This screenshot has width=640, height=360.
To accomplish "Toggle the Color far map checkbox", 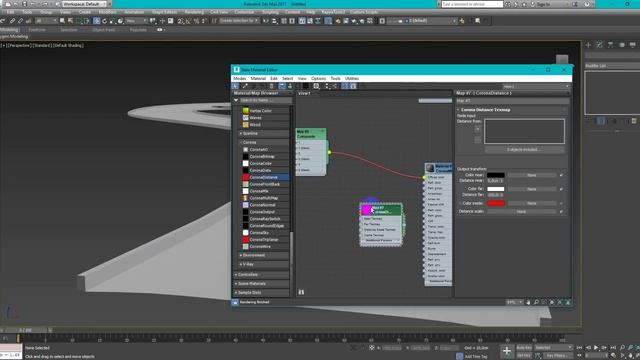I will (561, 189).
